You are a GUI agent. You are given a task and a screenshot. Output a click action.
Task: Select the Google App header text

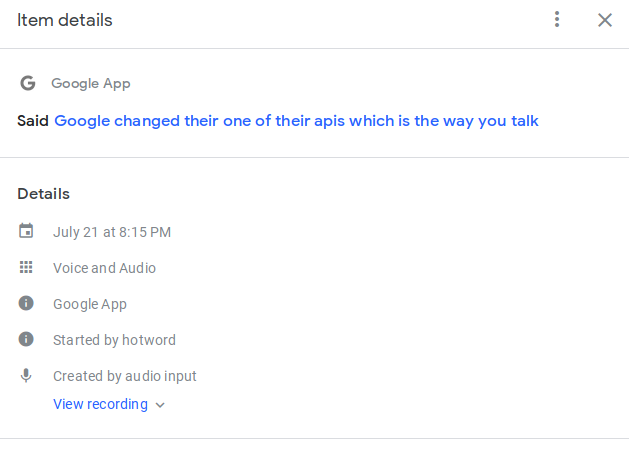point(91,83)
